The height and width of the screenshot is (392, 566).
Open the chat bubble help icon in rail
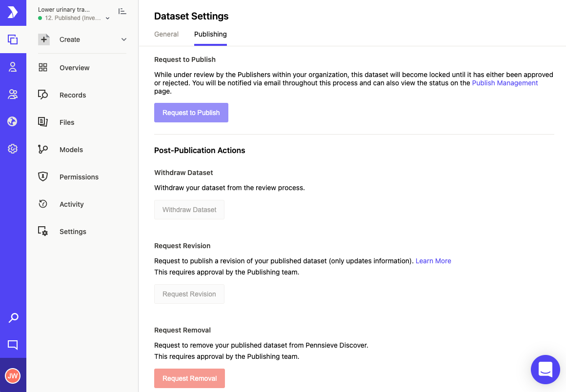point(13,345)
